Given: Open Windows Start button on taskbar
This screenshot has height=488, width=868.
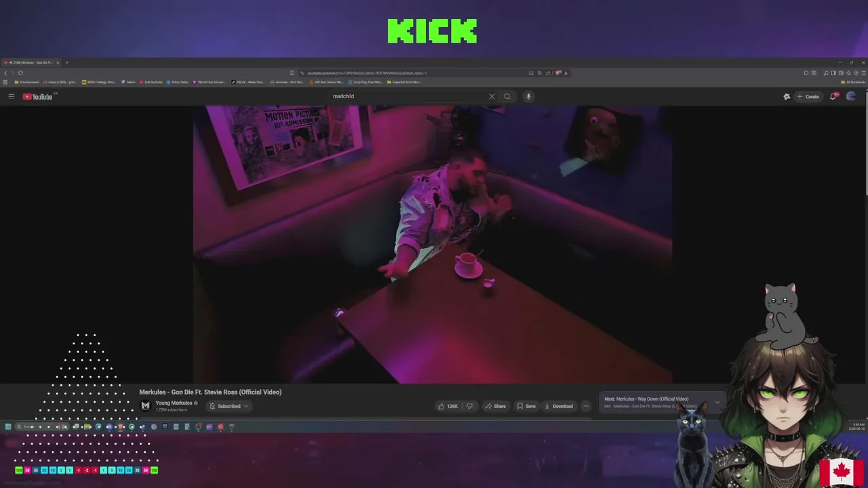Looking at the screenshot, I should coord(8,426).
